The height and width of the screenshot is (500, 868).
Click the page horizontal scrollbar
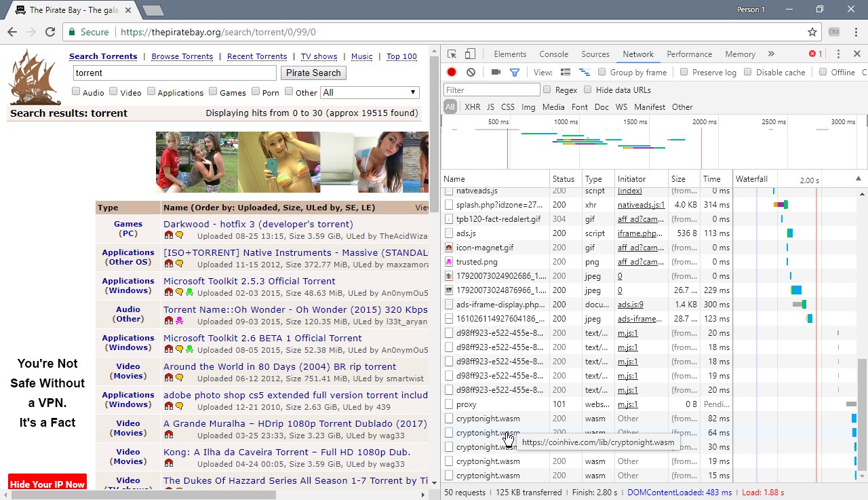[x=144, y=495]
